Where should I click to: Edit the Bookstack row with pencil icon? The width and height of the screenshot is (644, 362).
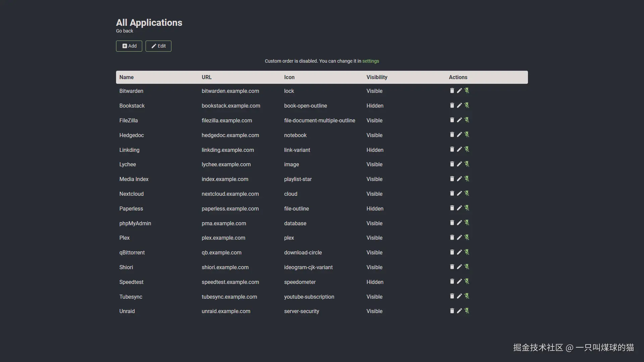(459, 105)
